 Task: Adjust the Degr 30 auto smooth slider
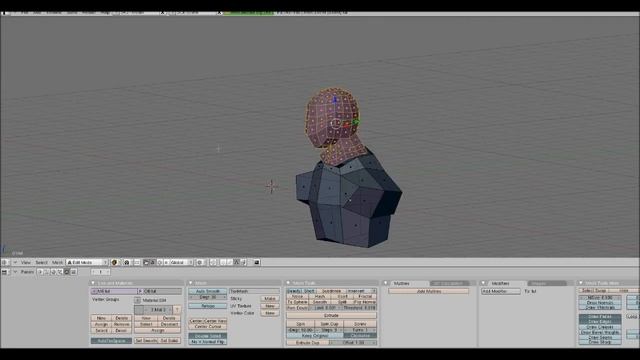(207, 297)
